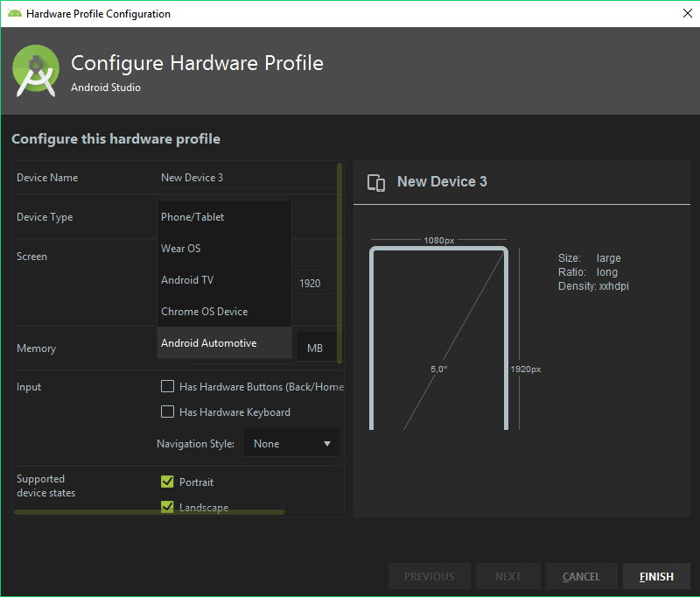Uncheck the Landscape device state
This screenshot has width=700, height=598.
coord(167,507)
